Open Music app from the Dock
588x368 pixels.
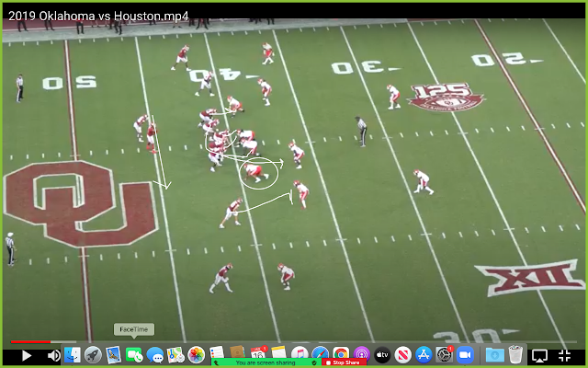pos(300,353)
